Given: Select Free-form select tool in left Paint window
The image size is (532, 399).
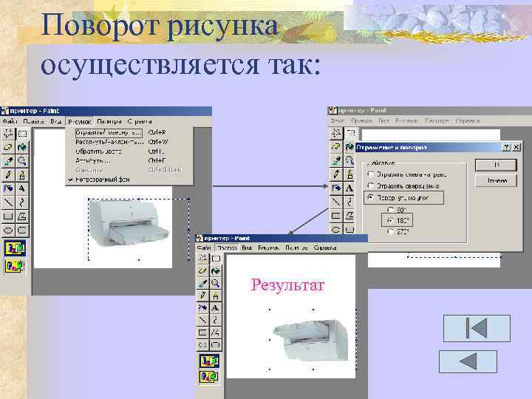Looking at the screenshot, I should pyautogui.click(x=8, y=134).
